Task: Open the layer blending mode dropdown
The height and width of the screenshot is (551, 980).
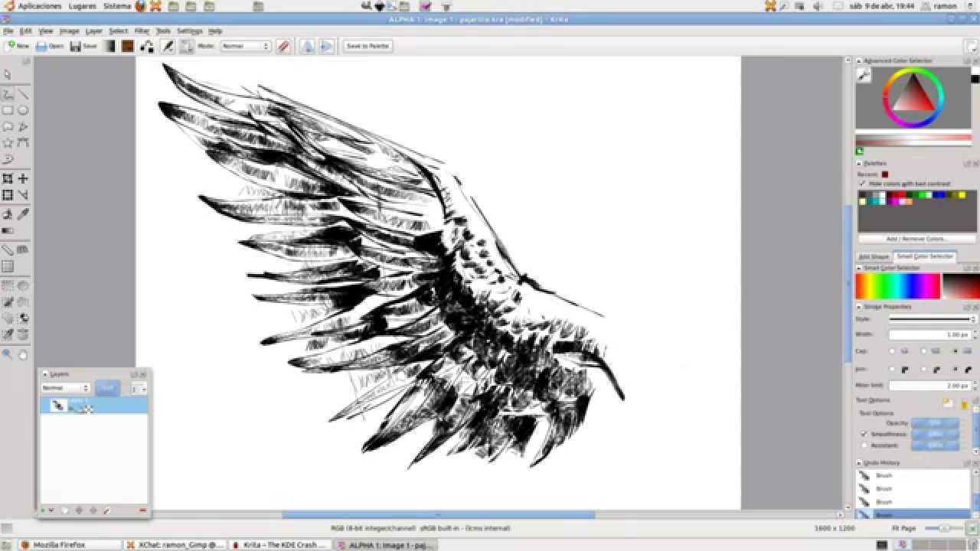Action: pyautogui.click(x=64, y=388)
